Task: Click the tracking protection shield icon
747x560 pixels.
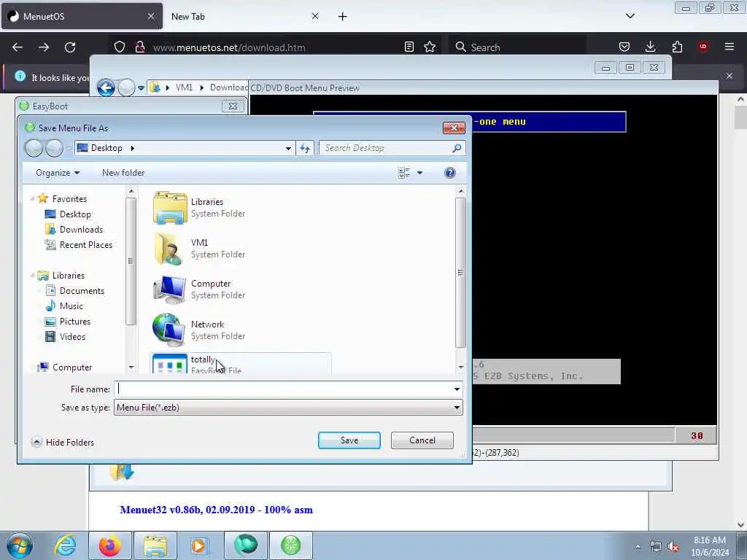Action: tap(120, 47)
